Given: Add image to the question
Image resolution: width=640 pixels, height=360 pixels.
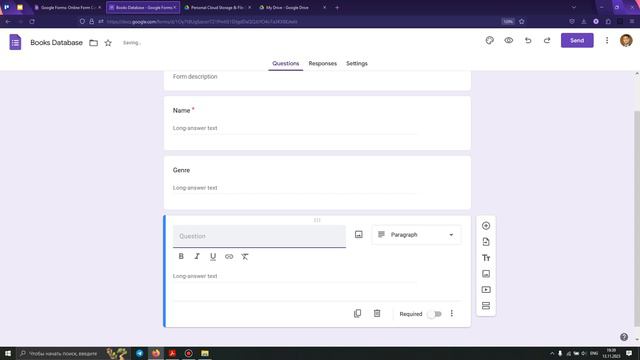Looking at the screenshot, I should [358, 234].
